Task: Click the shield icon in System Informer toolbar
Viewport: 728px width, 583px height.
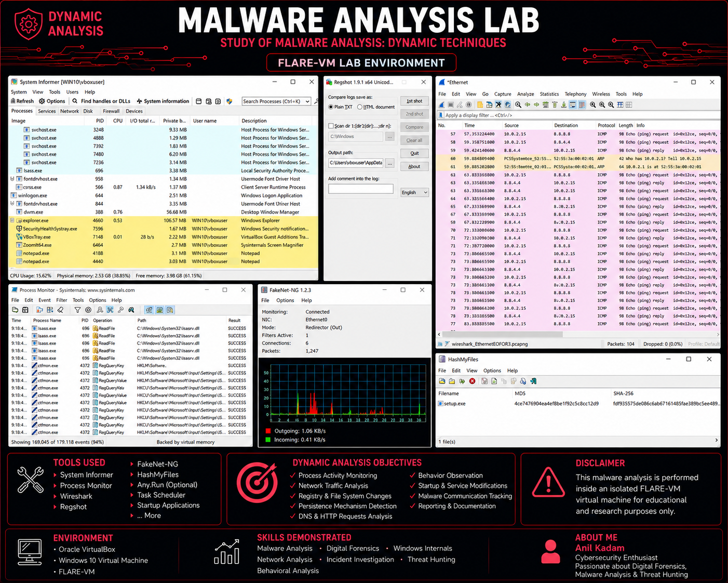Action: 229,101
